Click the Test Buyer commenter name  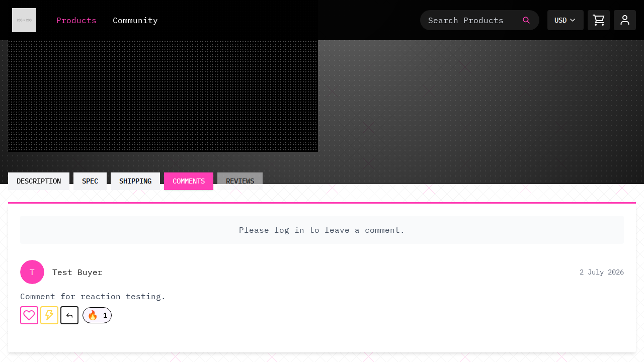point(77,272)
